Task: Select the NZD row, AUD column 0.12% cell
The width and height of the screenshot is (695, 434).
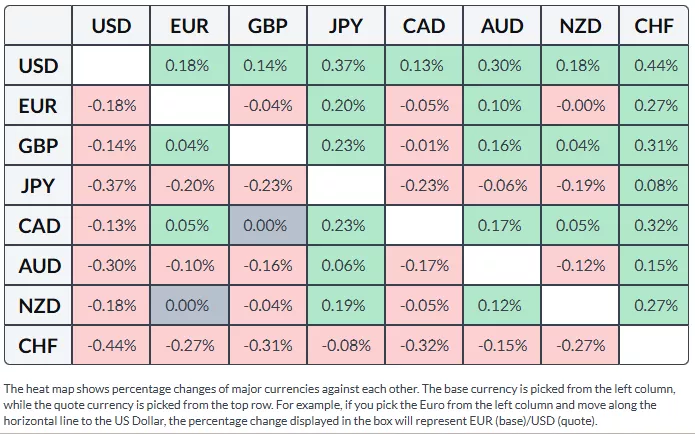Action: click(502, 306)
